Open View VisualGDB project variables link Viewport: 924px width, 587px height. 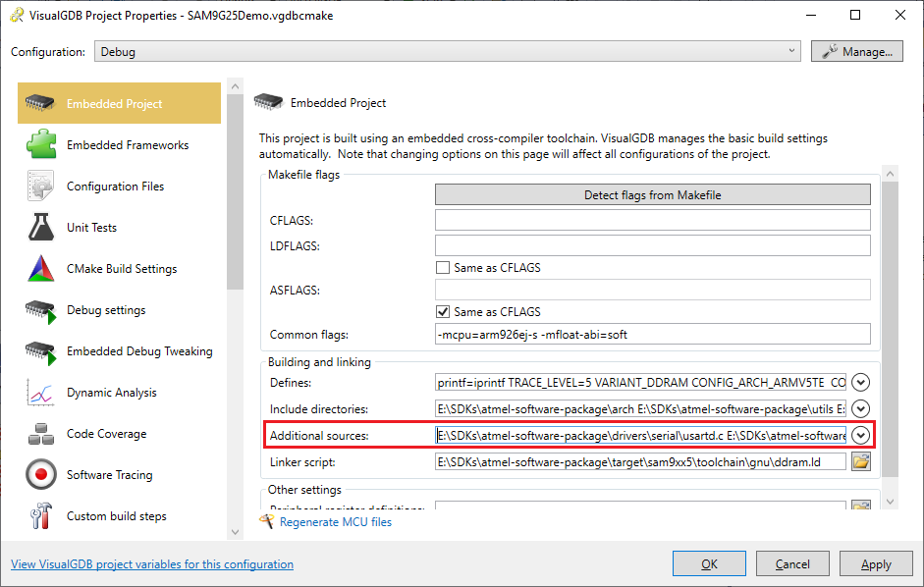[152, 564]
